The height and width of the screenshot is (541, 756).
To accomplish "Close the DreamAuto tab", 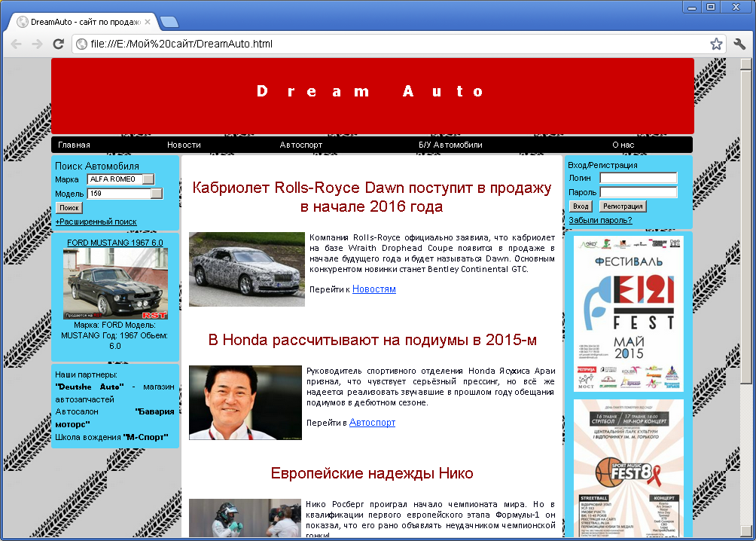I will (148, 22).
